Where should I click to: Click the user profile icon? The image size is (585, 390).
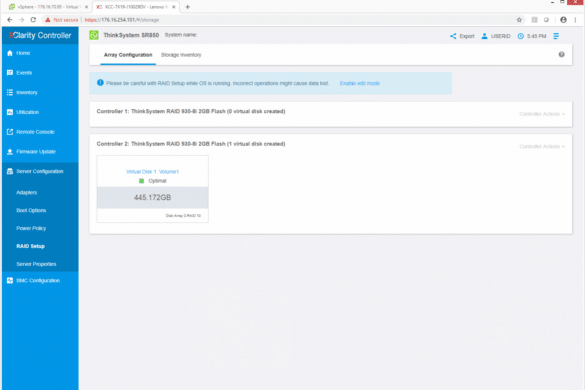pyautogui.click(x=484, y=36)
